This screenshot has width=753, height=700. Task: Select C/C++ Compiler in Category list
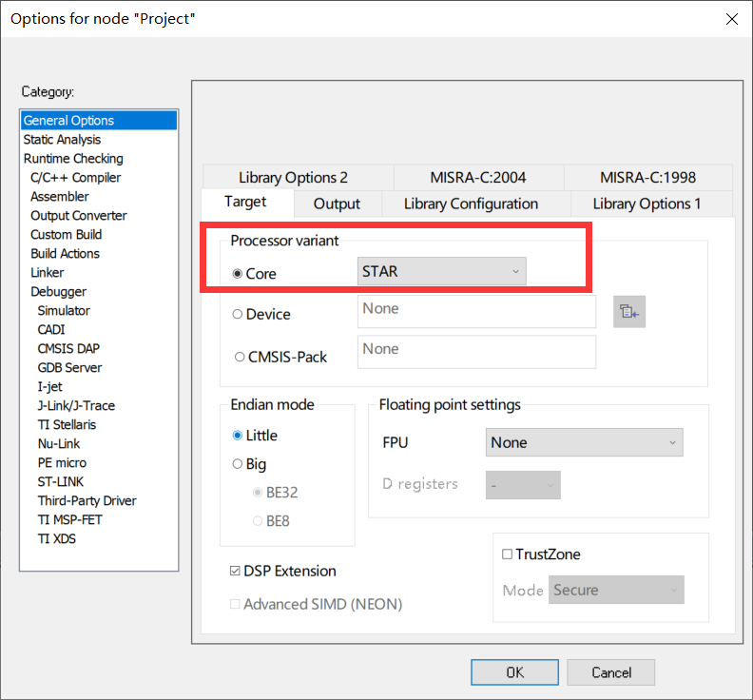coord(75,178)
